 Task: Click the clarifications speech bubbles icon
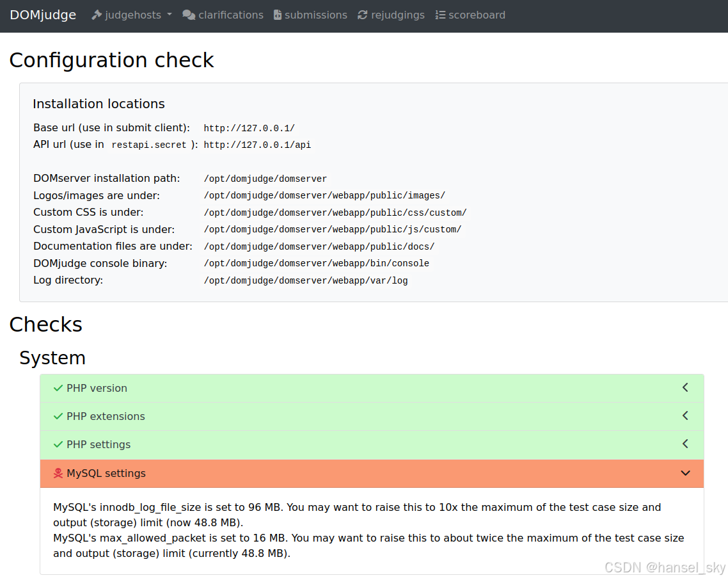189,15
